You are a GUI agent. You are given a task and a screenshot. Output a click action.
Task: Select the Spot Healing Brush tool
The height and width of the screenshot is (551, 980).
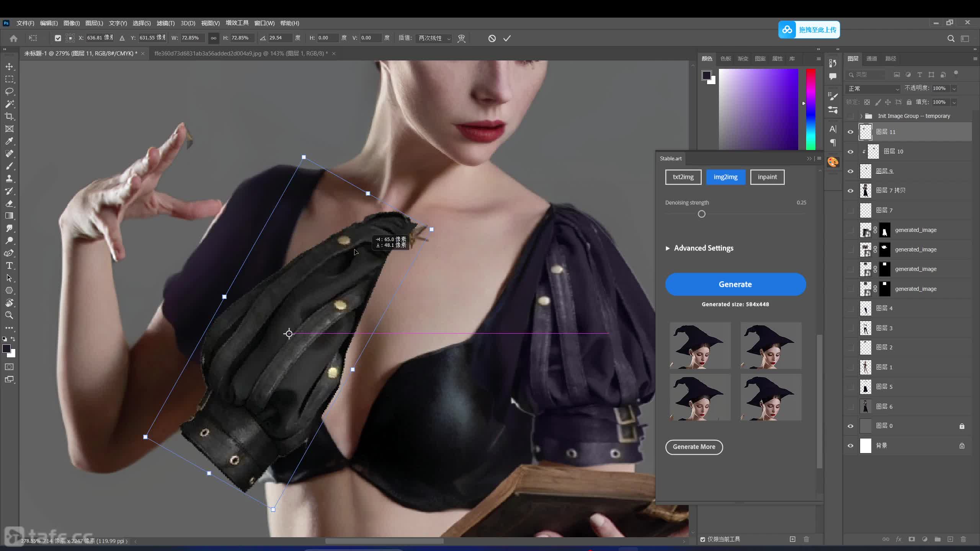point(9,154)
